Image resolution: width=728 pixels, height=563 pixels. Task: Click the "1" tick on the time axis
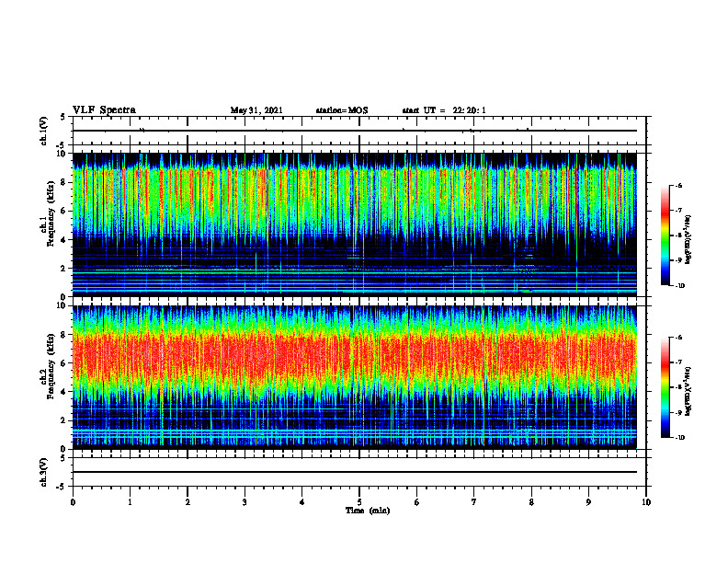[x=130, y=502]
